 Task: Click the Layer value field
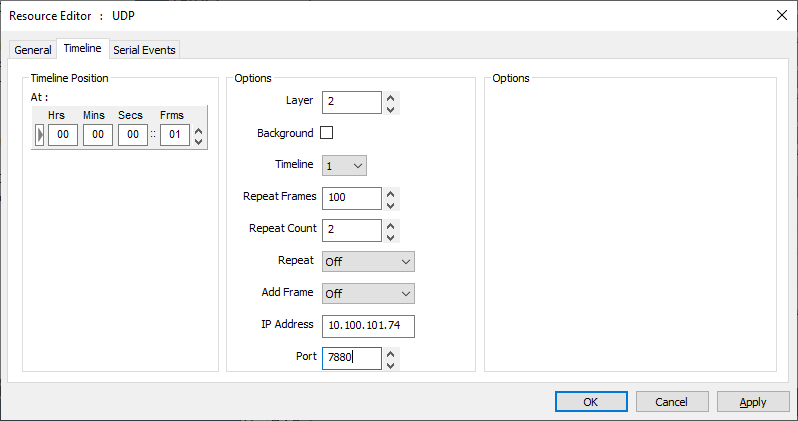(352, 102)
